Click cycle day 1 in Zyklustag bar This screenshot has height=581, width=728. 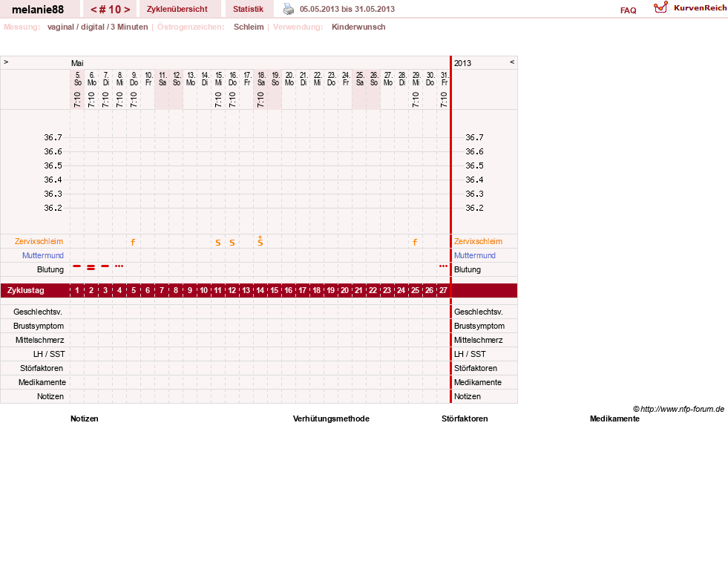click(x=77, y=291)
